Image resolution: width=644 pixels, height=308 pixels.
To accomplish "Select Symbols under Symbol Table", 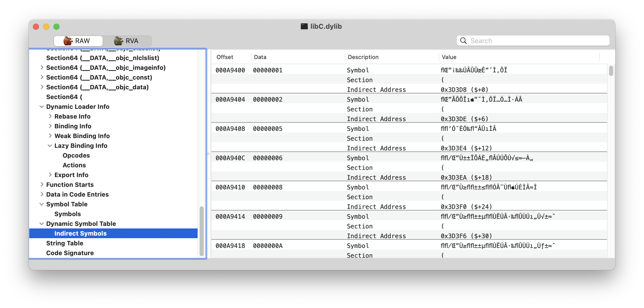I will click(67, 214).
